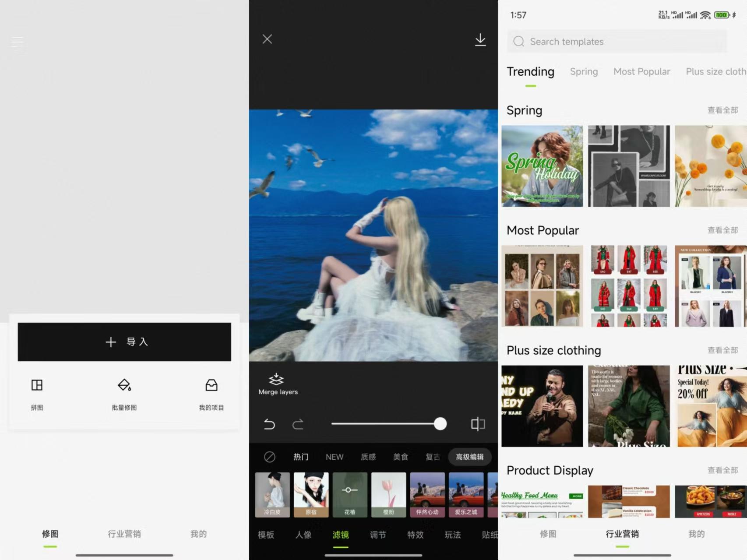The image size is (747, 560).
Task: Undo the last edit
Action: (x=269, y=424)
